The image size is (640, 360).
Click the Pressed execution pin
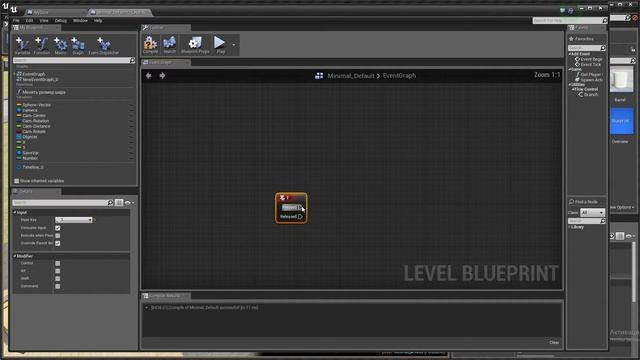300,207
